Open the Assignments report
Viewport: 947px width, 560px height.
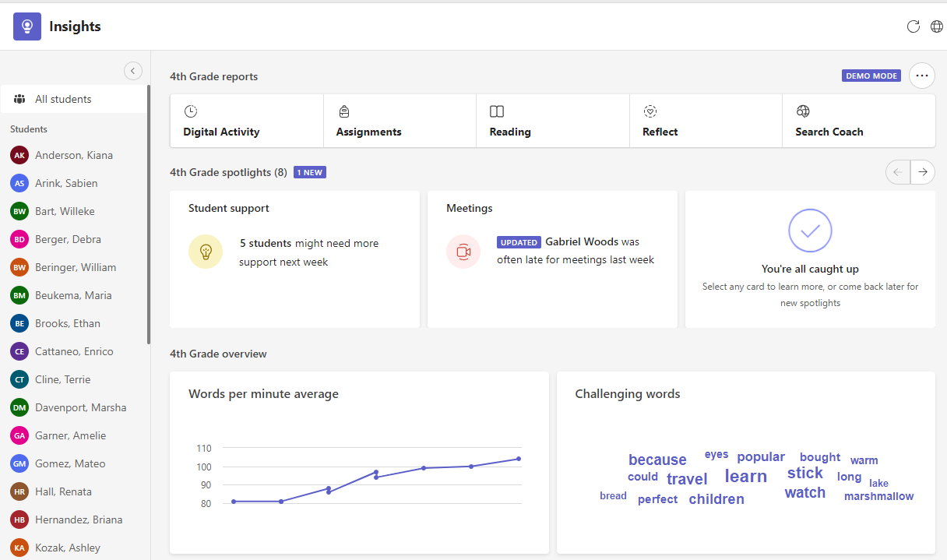400,122
